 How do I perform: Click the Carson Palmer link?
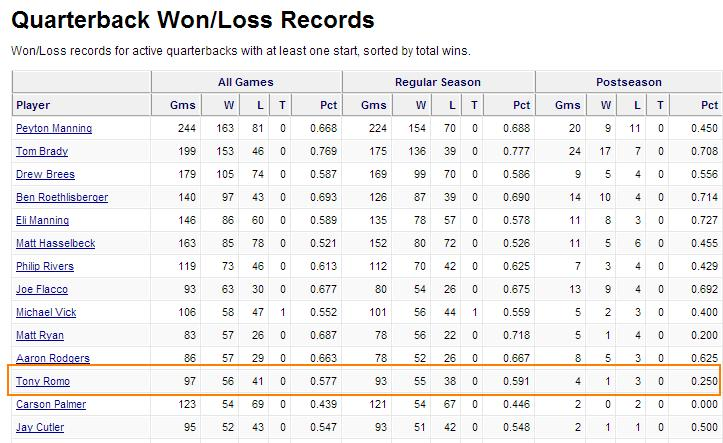(51, 404)
